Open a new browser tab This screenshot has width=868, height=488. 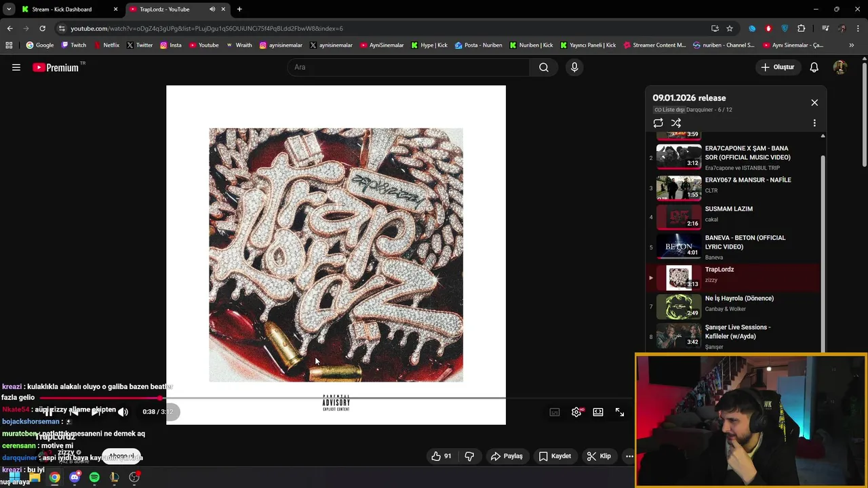239,9
